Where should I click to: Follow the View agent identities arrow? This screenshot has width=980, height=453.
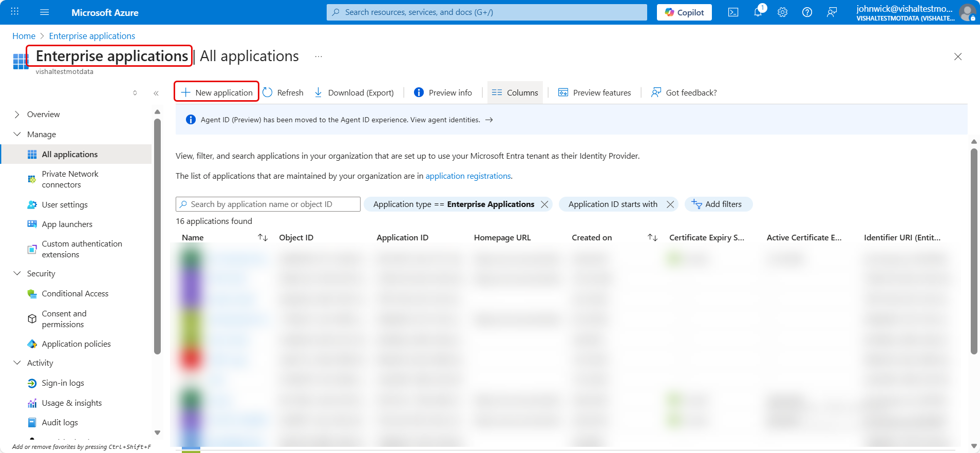click(x=489, y=120)
